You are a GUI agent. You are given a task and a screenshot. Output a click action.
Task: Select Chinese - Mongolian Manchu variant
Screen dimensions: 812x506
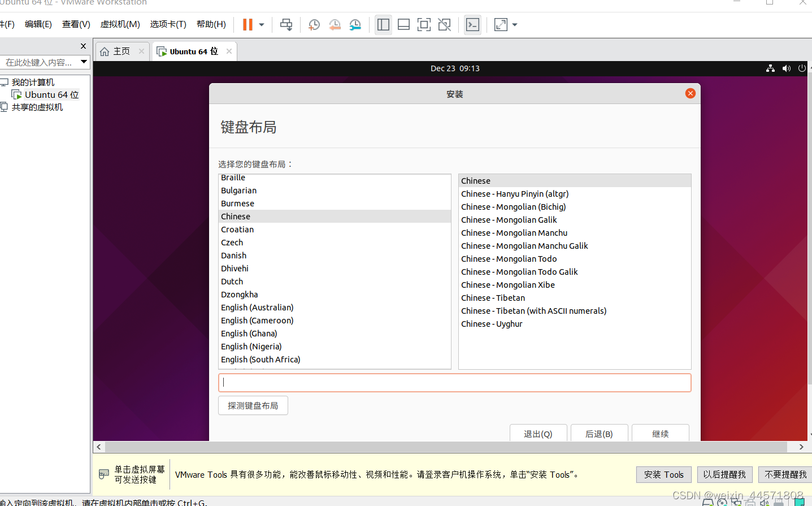click(575, 233)
